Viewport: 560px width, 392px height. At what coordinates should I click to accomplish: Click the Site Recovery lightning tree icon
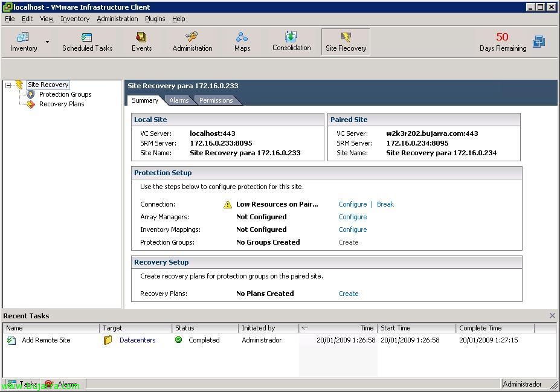tap(19, 85)
